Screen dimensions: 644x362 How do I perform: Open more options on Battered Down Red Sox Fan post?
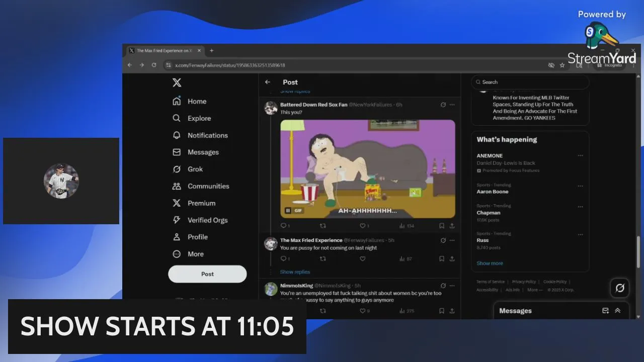tap(452, 105)
